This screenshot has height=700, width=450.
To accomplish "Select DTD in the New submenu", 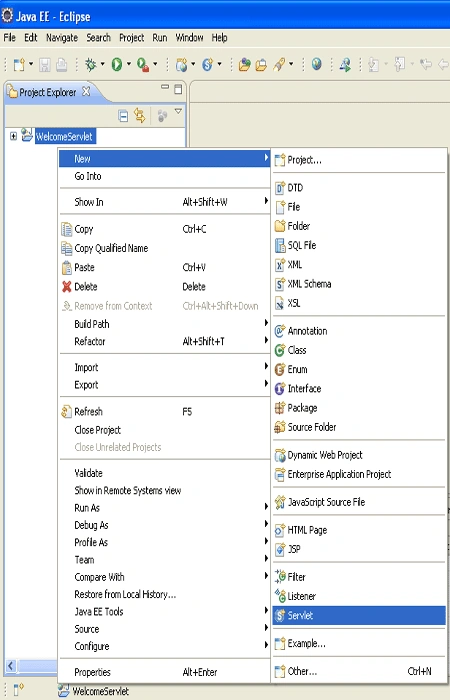I will coord(358,188).
